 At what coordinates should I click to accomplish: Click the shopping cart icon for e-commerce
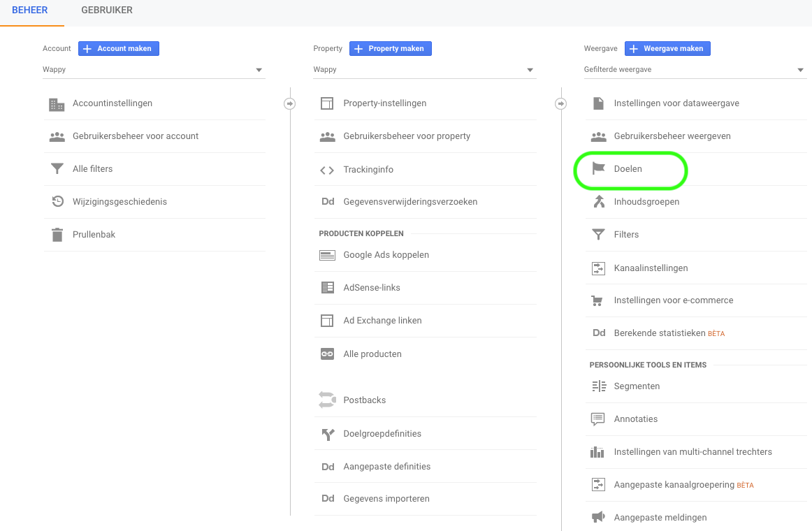(597, 300)
